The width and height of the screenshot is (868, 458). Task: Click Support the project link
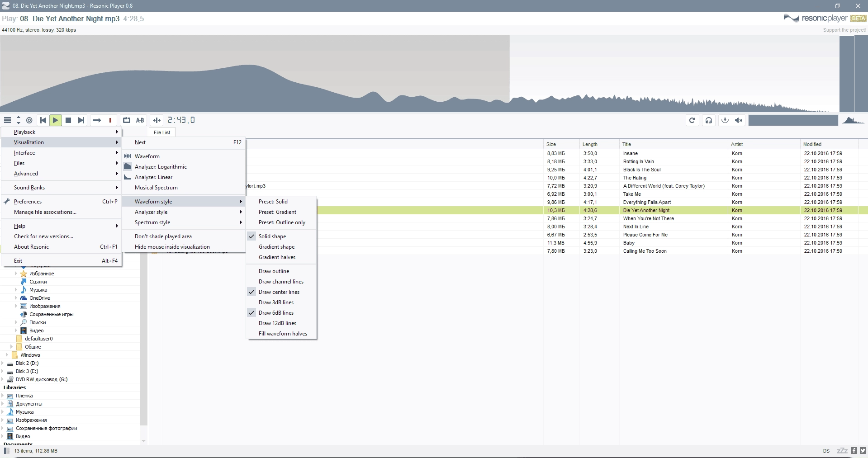[844, 30]
